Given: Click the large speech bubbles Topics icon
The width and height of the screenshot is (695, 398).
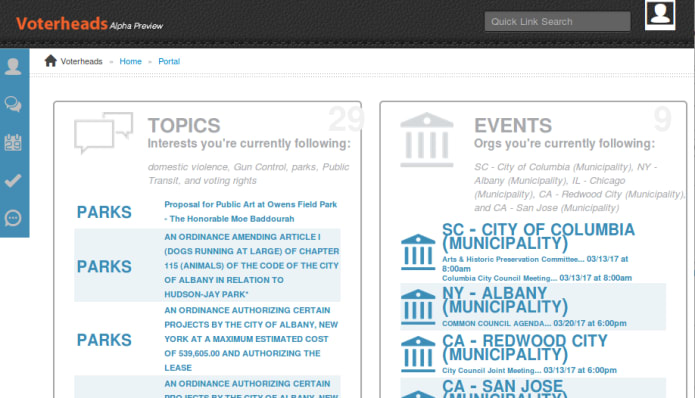Looking at the screenshot, I should coord(104,133).
